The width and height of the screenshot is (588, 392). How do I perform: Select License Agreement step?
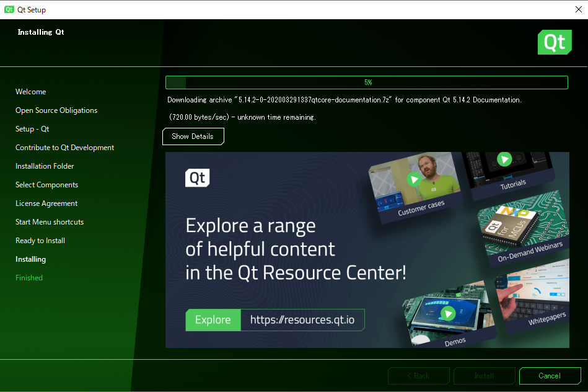point(46,203)
